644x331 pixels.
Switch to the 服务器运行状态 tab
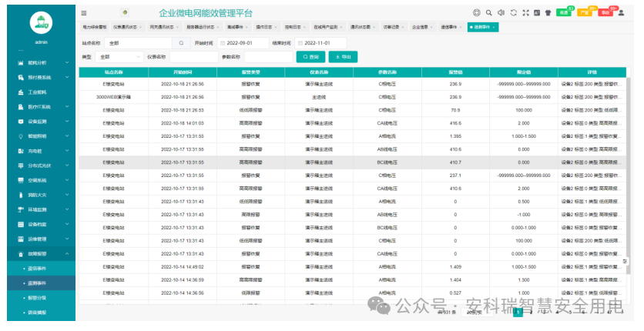203,27
